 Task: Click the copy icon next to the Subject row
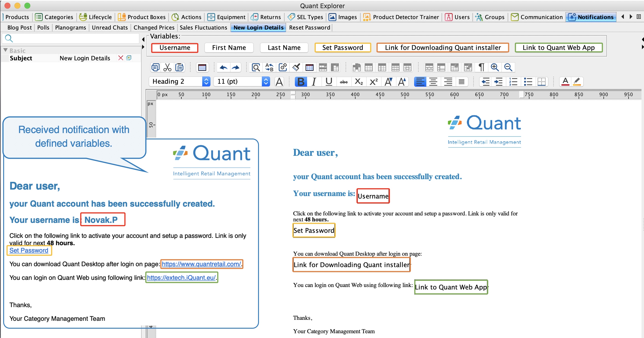pyautogui.click(x=129, y=58)
